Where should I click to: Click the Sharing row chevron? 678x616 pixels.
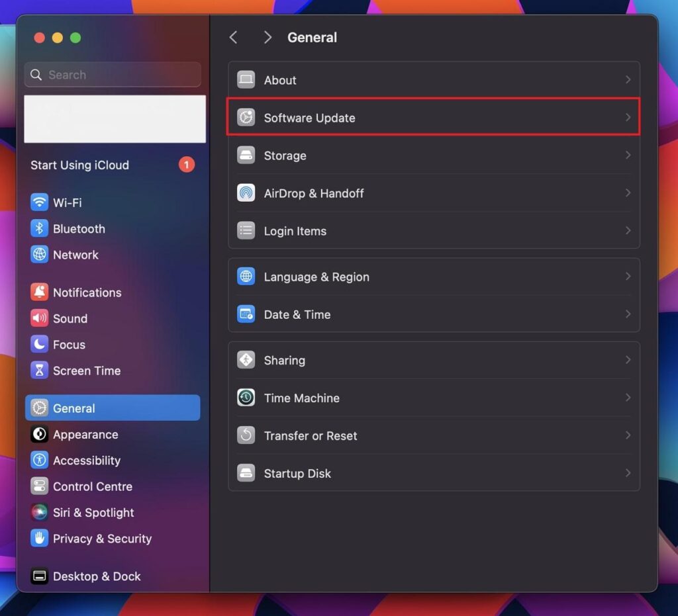click(628, 360)
